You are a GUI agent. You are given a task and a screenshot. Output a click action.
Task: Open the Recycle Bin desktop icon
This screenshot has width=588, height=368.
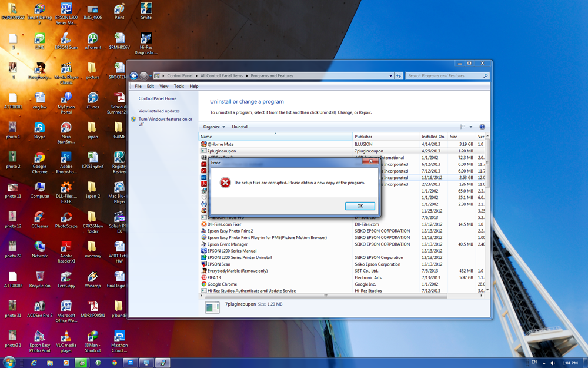tap(40, 279)
